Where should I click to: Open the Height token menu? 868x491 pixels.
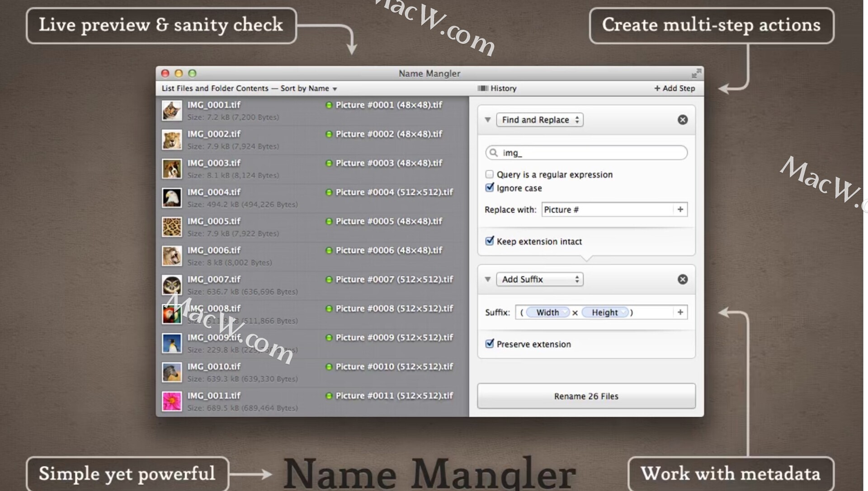click(624, 312)
